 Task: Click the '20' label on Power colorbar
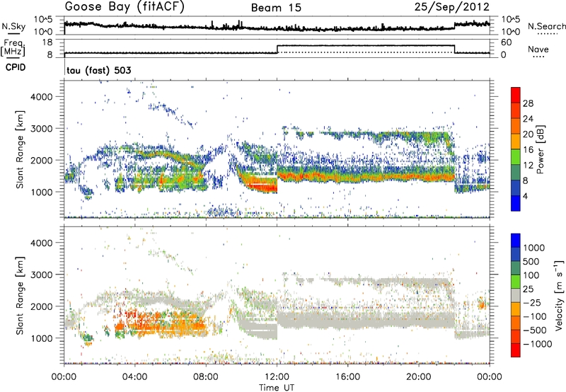pyautogui.click(x=528, y=134)
